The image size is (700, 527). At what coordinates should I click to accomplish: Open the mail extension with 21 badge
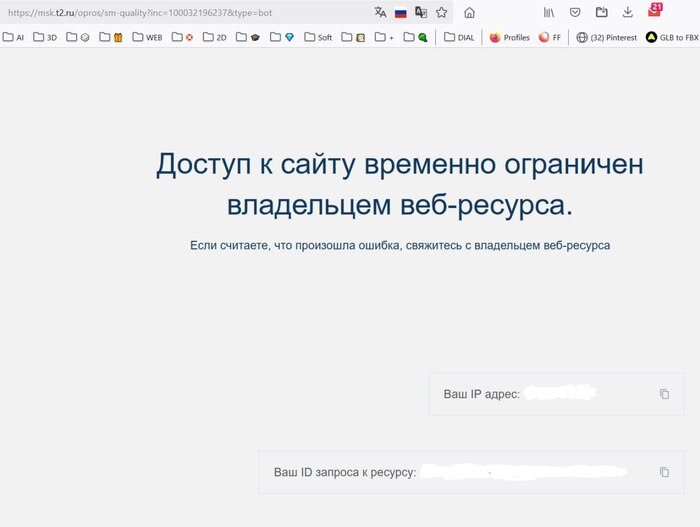tap(654, 12)
